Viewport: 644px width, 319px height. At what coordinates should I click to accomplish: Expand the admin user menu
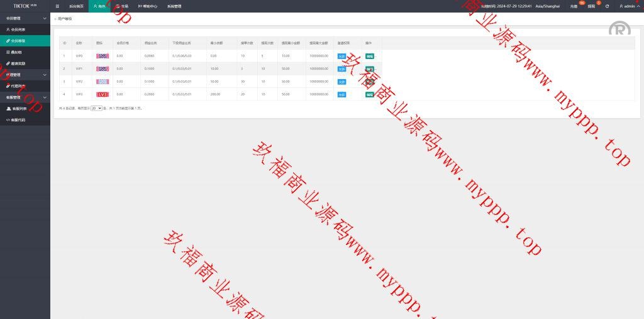click(x=628, y=6)
